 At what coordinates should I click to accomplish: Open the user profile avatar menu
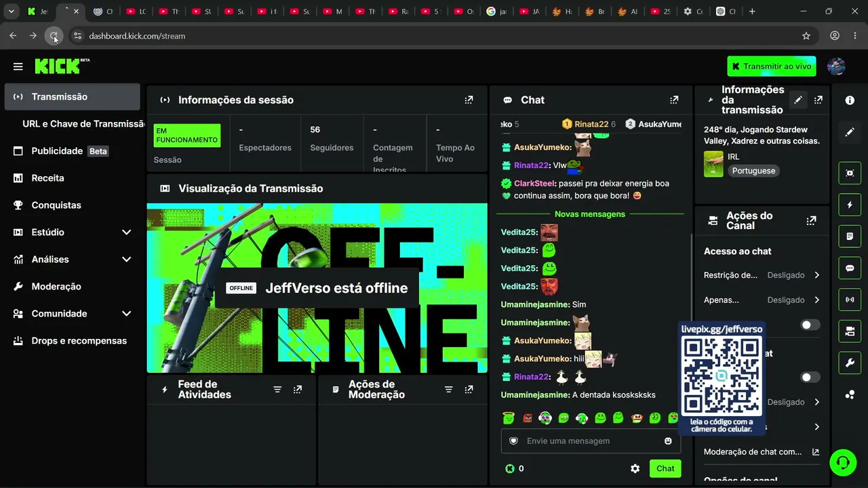tap(836, 66)
